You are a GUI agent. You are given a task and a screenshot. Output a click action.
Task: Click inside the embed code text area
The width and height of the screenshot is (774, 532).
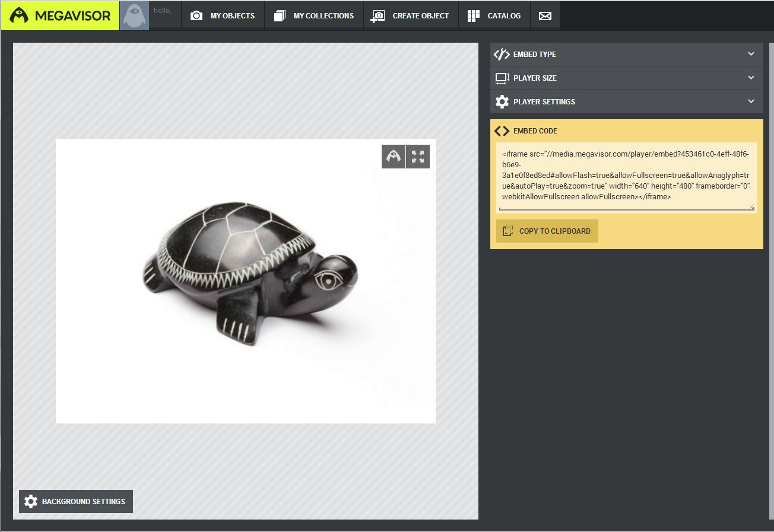626,176
